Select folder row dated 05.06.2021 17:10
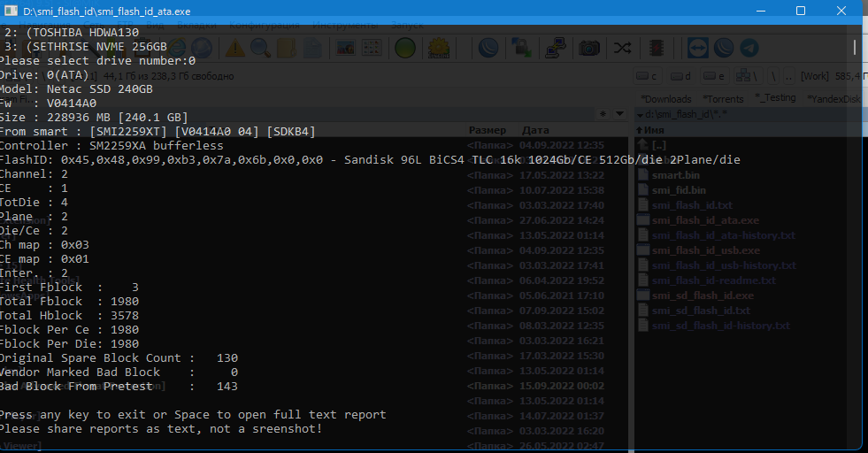Screen dimensions: 868x453 click(x=536, y=296)
